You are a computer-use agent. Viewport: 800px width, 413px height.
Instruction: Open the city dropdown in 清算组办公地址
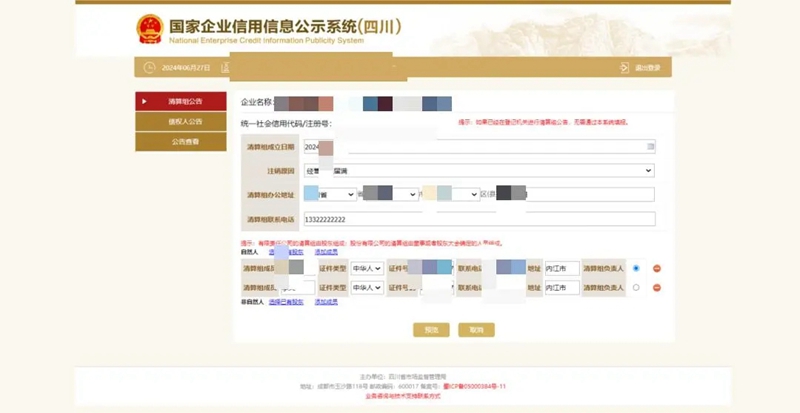pyautogui.click(x=391, y=195)
